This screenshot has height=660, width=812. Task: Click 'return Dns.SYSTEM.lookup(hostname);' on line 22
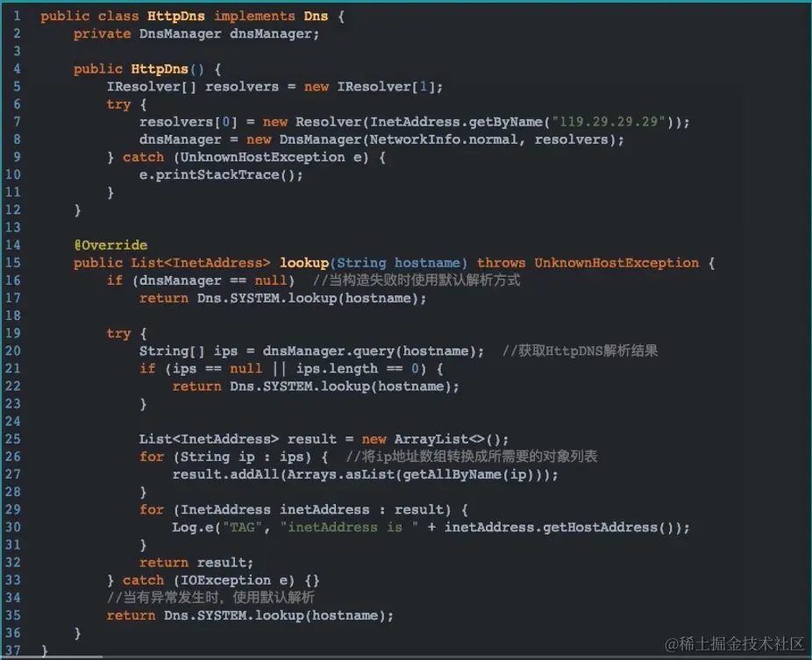click(x=316, y=387)
